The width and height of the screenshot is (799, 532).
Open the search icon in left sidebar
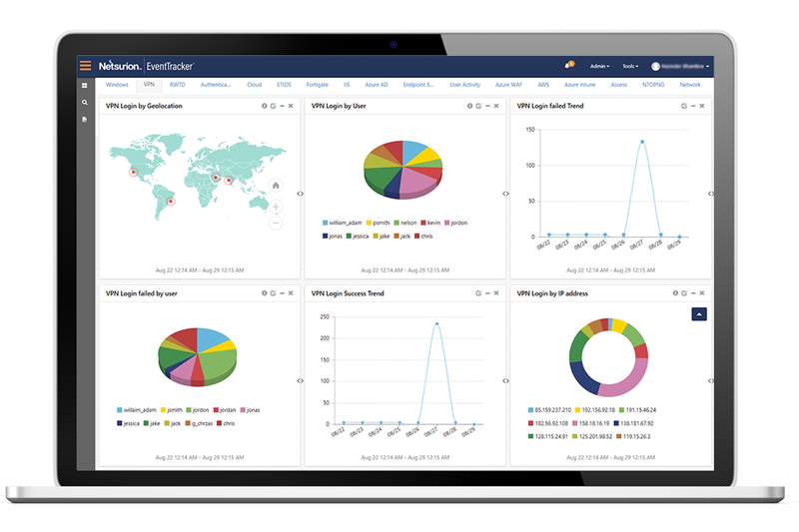pyautogui.click(x=85, y=103)
